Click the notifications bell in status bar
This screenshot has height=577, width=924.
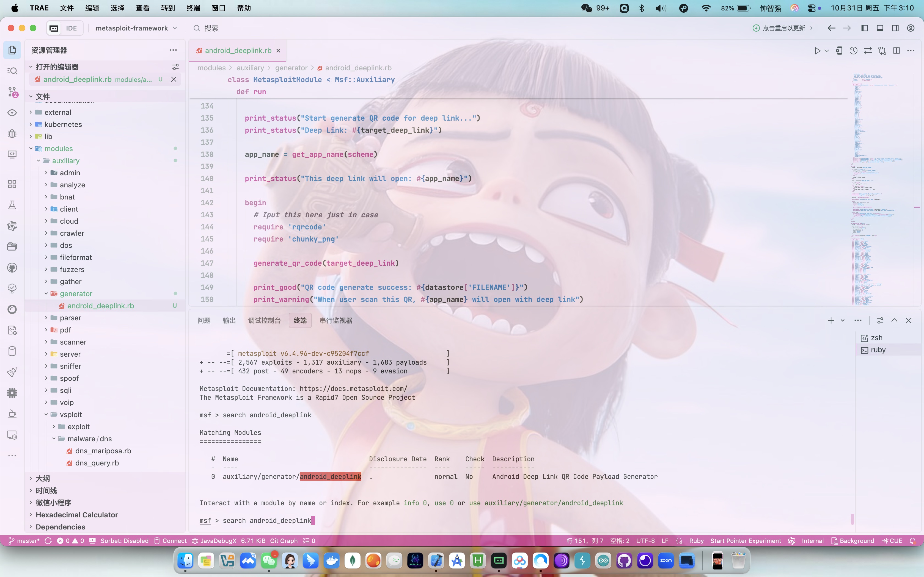click(x=912, y=541)
